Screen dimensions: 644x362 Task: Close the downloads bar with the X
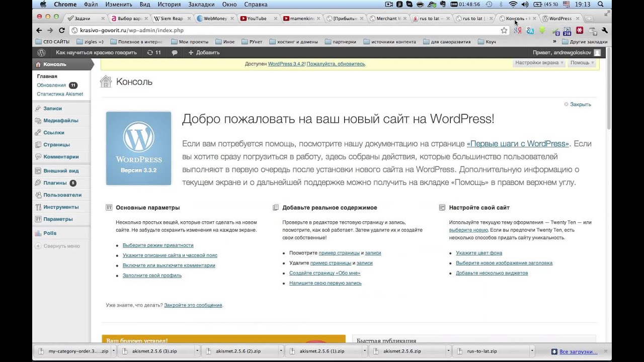point(606,351)
